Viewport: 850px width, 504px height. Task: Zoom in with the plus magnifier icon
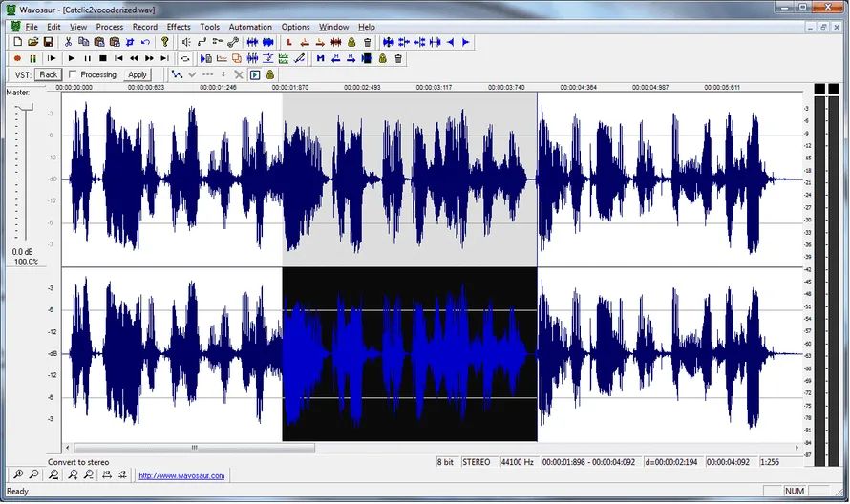[18, 475]
